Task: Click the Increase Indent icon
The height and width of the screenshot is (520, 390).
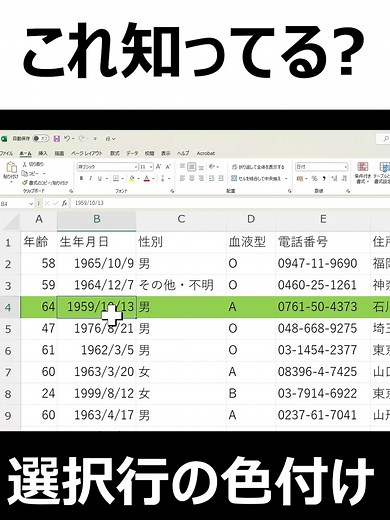Action: tap(221, 179)
